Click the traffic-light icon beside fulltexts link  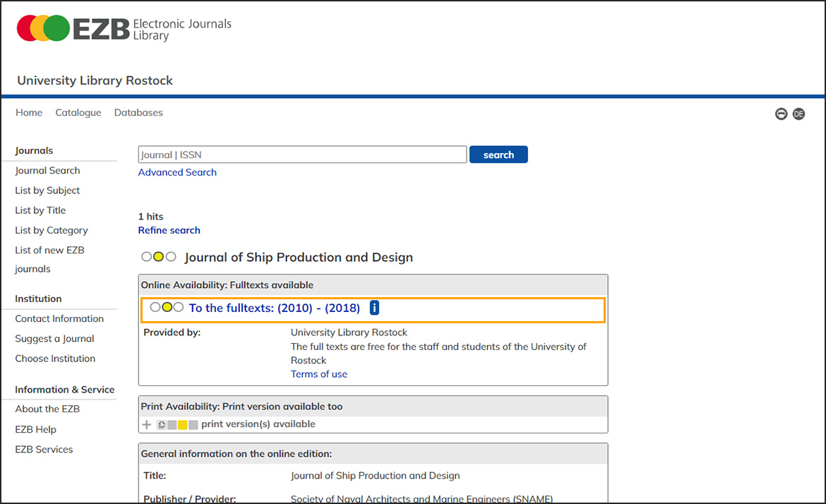[167, 307]
